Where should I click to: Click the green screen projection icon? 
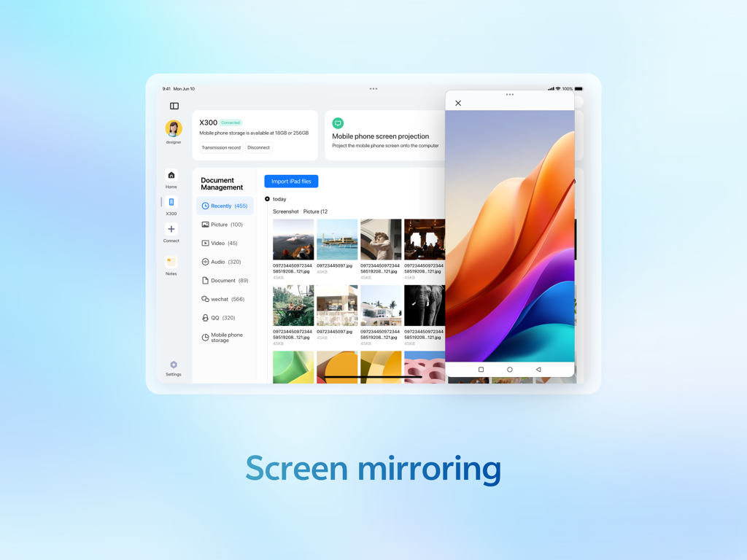(337, 123)
